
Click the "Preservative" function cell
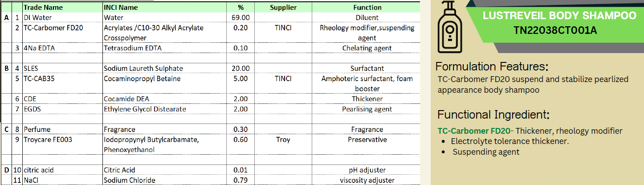coord(367,140)
